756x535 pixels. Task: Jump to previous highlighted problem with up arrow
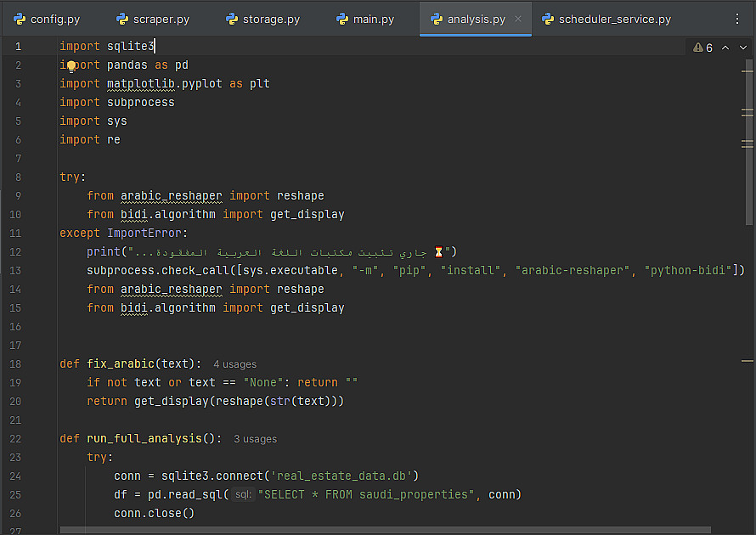click(x=725, y=48)
